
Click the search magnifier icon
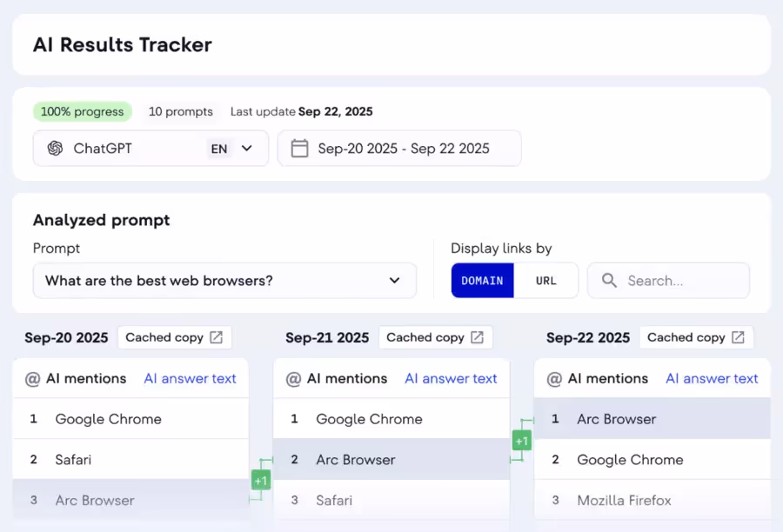[x=608, y=280]
